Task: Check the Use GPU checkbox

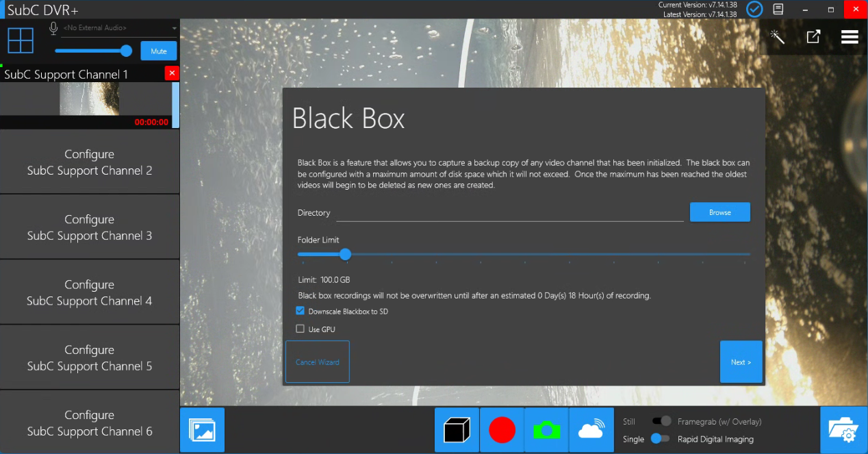Action: click(300, 329)
